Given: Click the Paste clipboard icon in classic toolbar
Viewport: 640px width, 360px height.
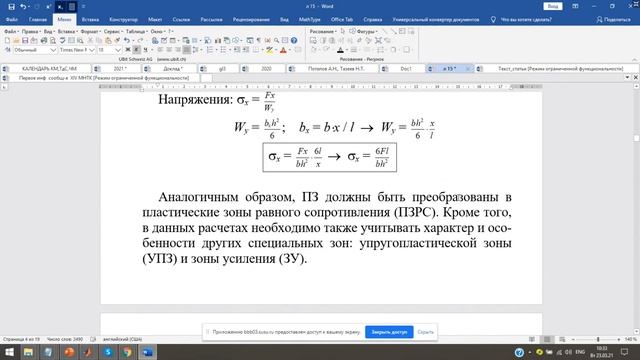Looking at the screenshot, I should click(x=108, y=40).
